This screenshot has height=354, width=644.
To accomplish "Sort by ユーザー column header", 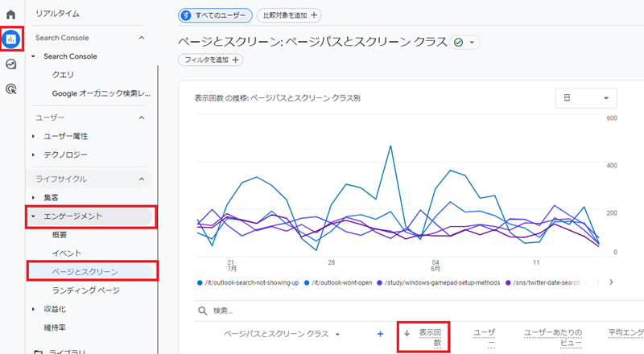I will pyautogui.click(x=485, y=337).
